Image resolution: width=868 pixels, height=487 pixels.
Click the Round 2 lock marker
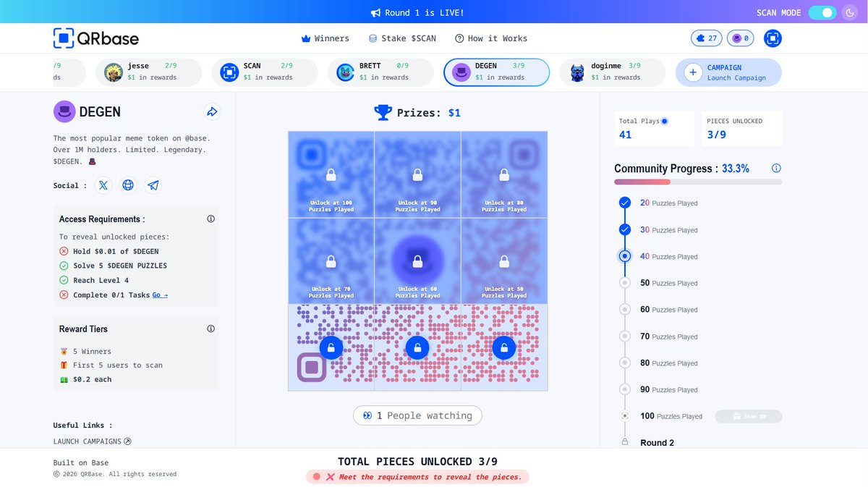[625, 442]
